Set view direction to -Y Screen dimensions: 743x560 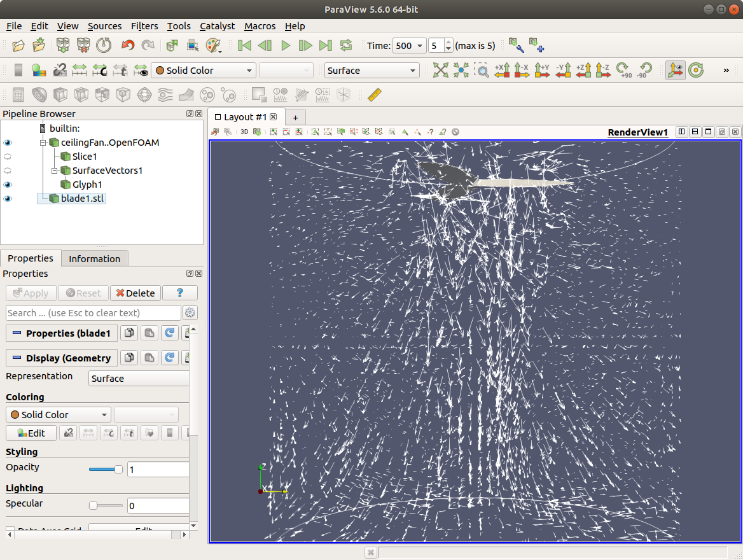[x=563, y=70]
